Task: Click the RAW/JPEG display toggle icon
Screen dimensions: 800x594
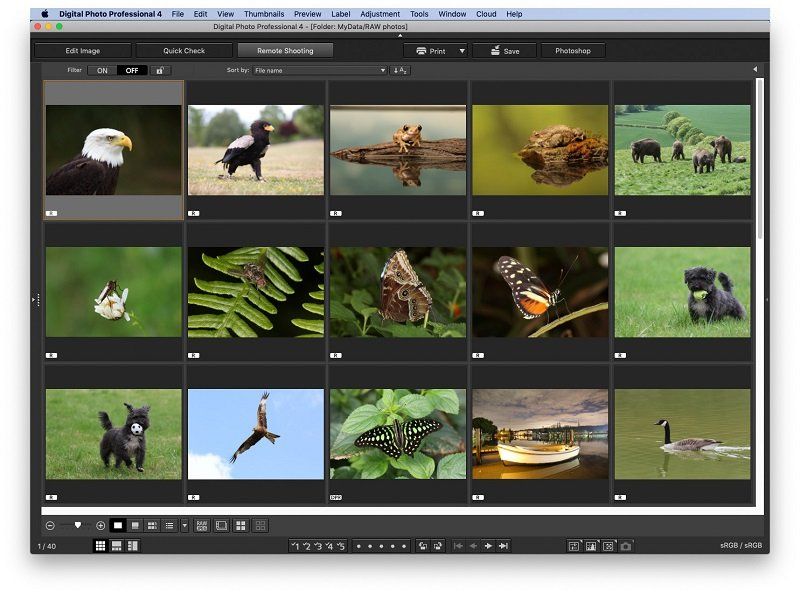Action: [x=201, y=523]
